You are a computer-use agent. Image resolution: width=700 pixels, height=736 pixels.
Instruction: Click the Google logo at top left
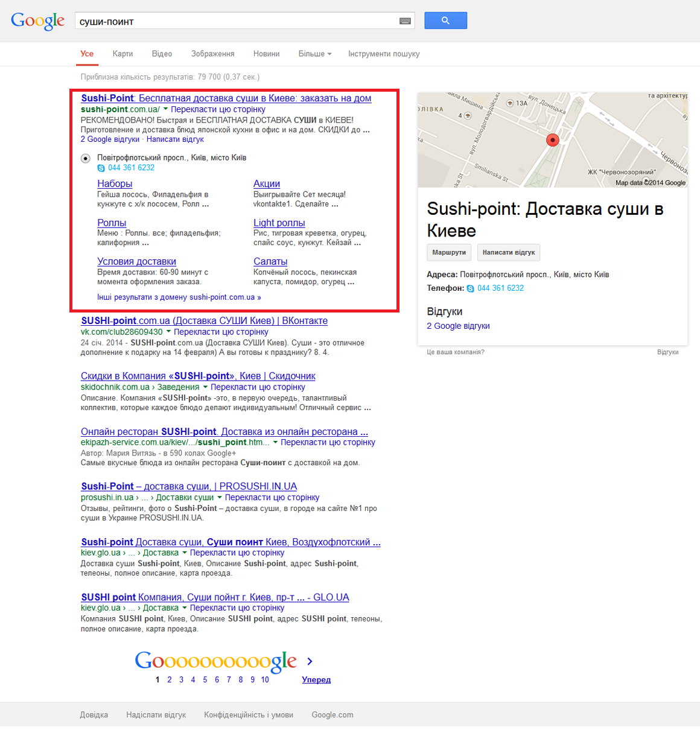click(37, 21)
